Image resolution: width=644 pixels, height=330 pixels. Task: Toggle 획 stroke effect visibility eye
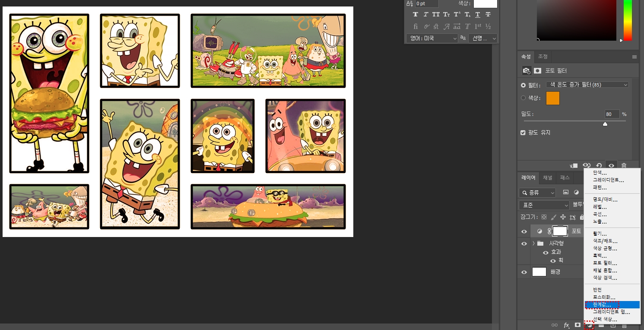[553, 261]
